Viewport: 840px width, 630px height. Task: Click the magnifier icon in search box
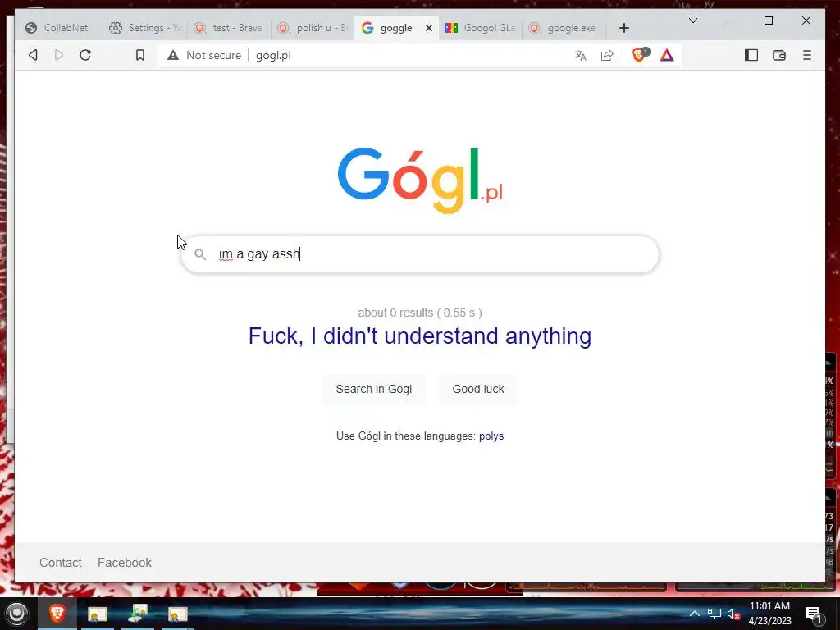tap(200, 254)
